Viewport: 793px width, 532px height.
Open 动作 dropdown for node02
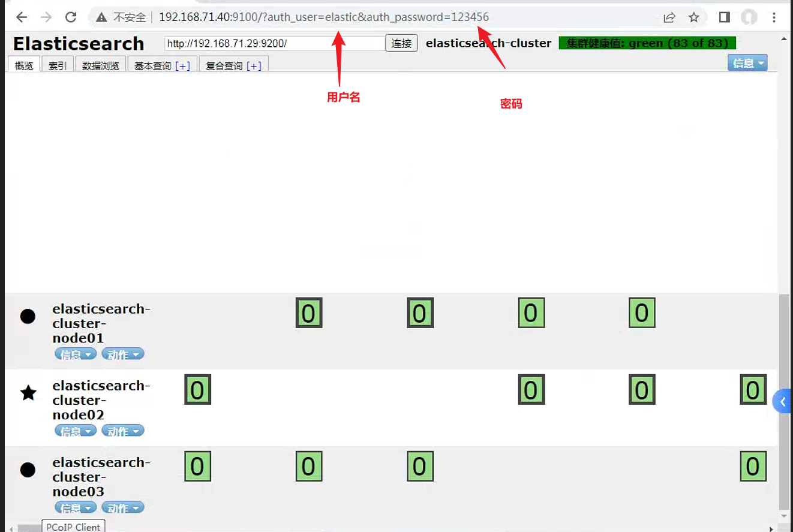coord(123,431)
